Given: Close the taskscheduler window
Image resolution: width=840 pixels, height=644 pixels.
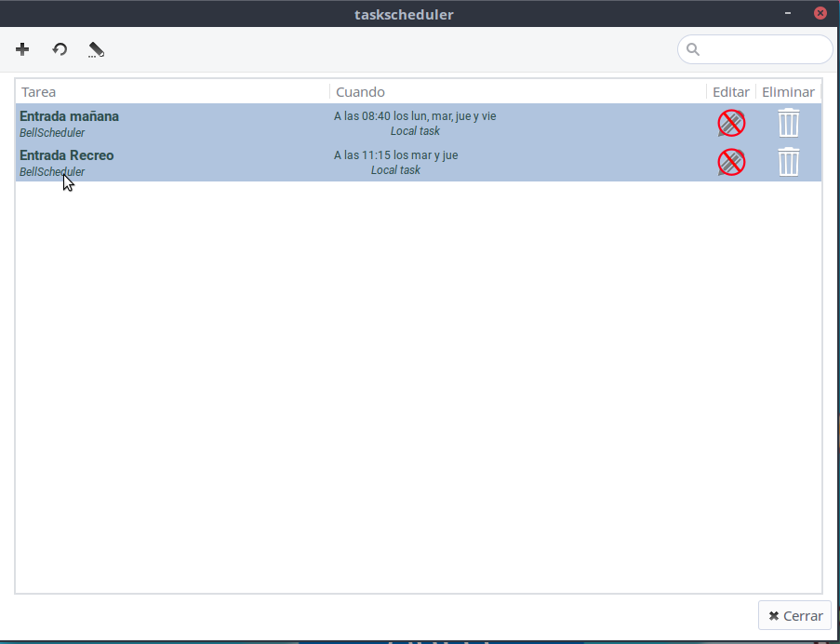Looking at the screenshot, I should [820, 13].
